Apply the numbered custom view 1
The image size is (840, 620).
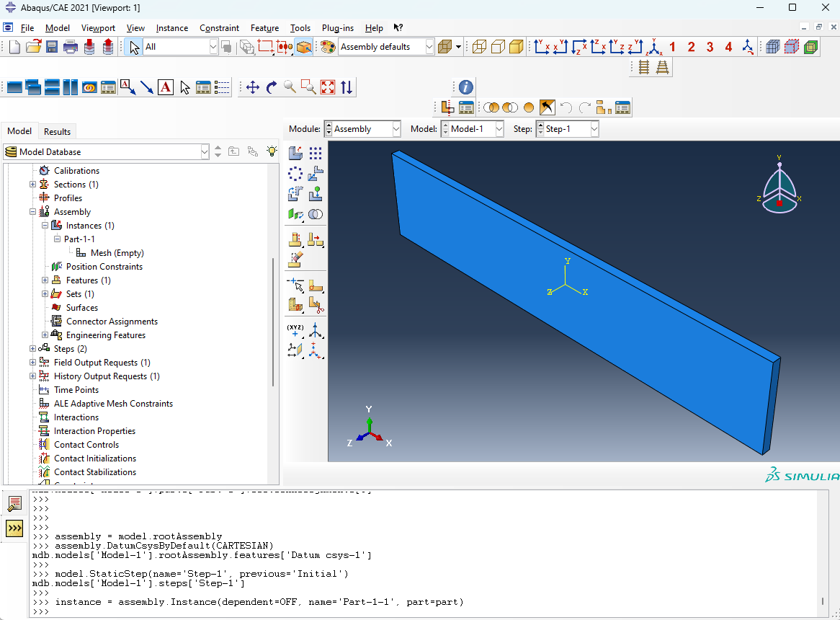click(x=672, y=47)
